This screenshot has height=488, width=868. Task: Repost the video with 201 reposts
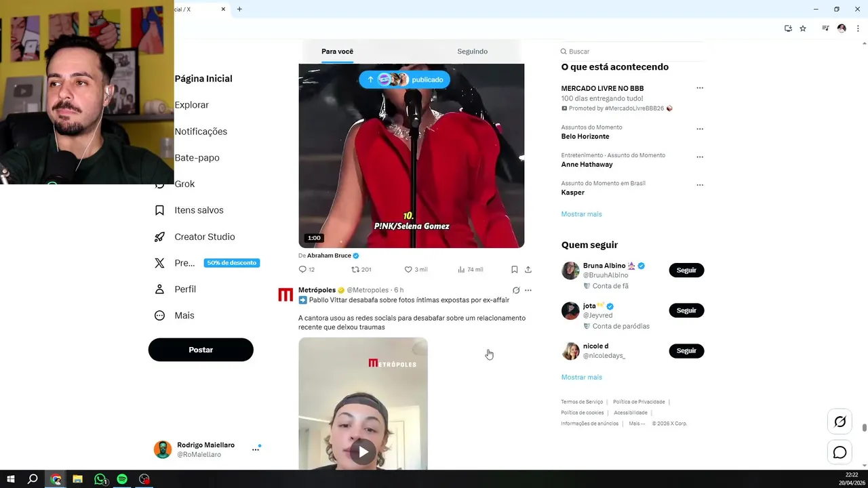(355, 269)
